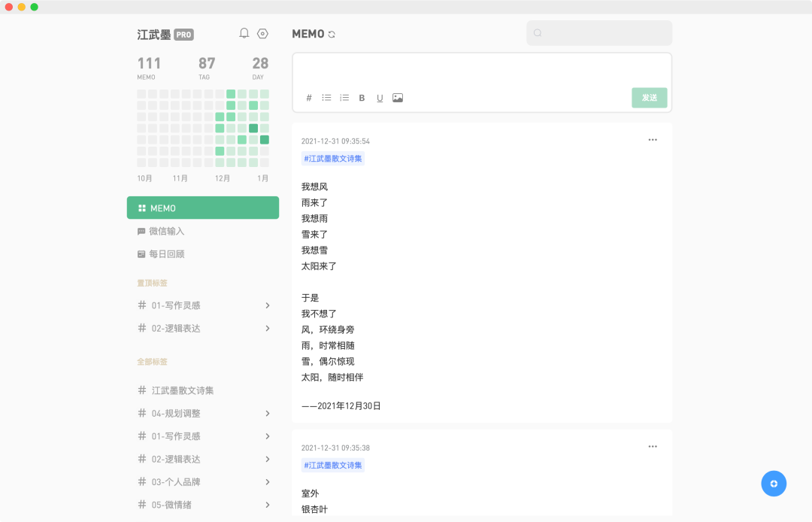Select the MEMO sidebar item
Screen dimensions: 812x522
(x=203, y=208)
